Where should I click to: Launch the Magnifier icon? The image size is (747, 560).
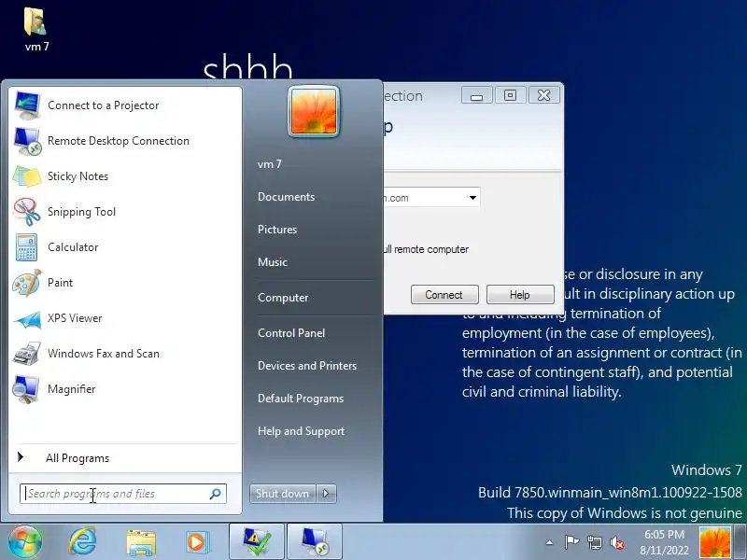pyautogui.click(x=26, y=389)
